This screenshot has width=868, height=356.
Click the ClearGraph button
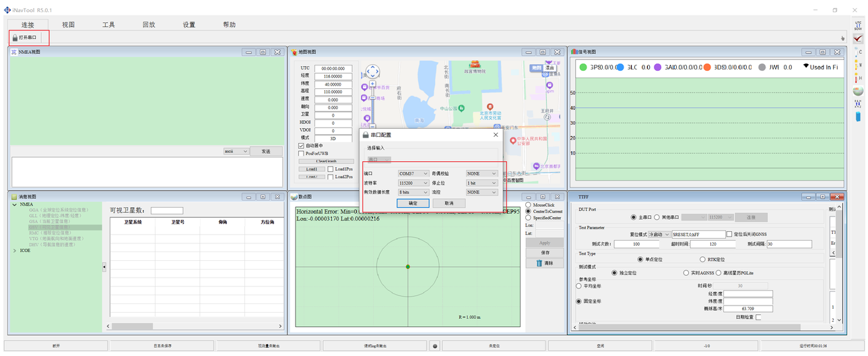pos(326,162)
